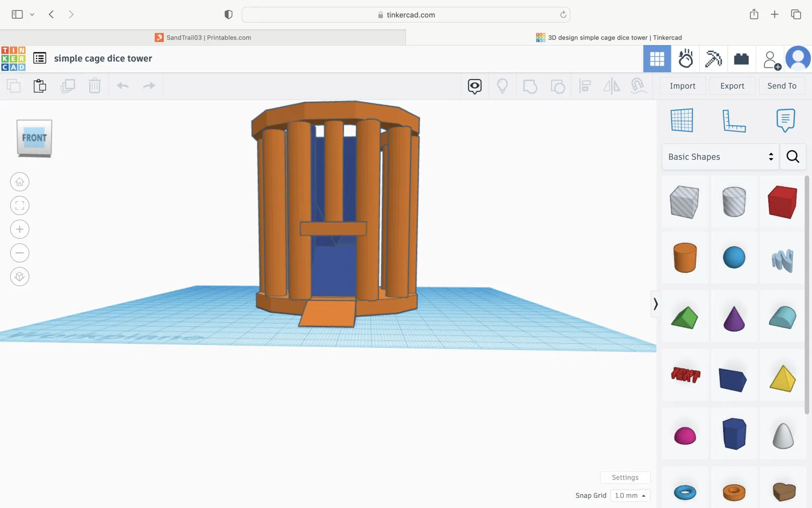Image resolution: width=812 pixels, height=508 pixels.
Task: Click the Import button
Action: point(683,86)
